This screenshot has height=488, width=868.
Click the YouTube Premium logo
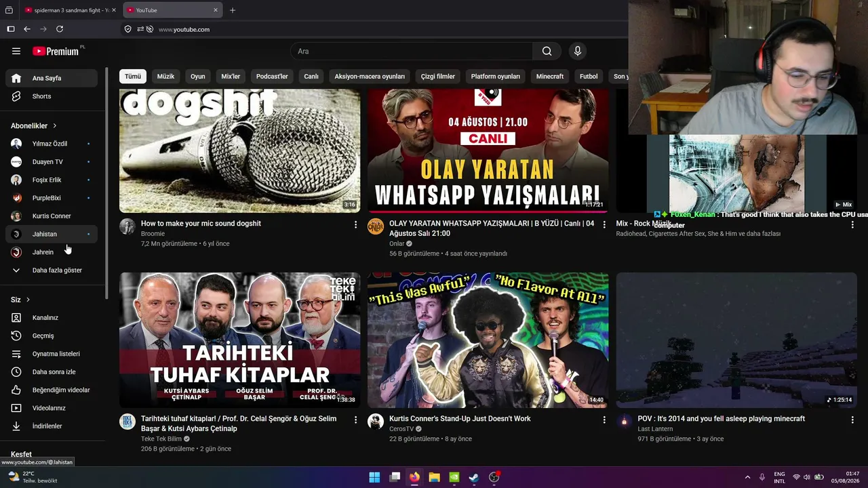pos(57,51)
